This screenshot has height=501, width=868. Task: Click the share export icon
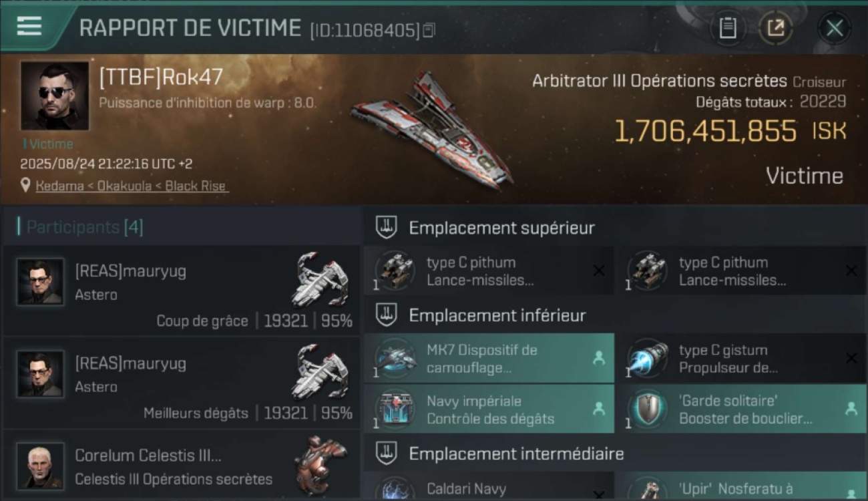(x=776, y=28)
